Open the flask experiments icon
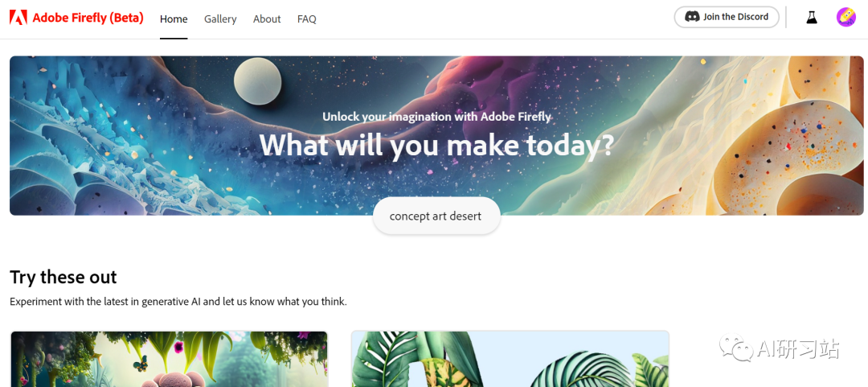 coord(812,17)
